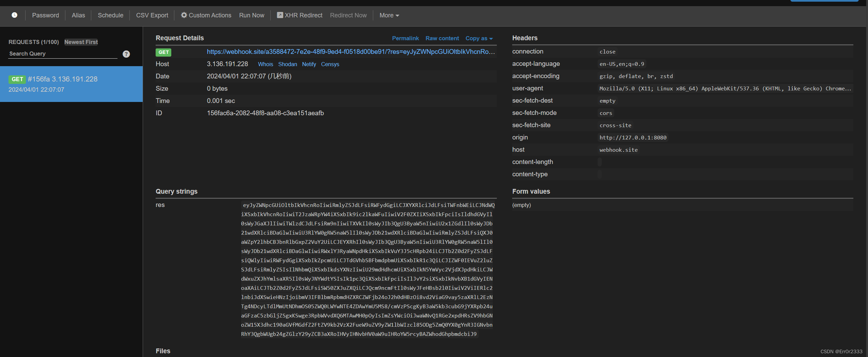
Task: Click the request history clock icon
Action: 14,15
